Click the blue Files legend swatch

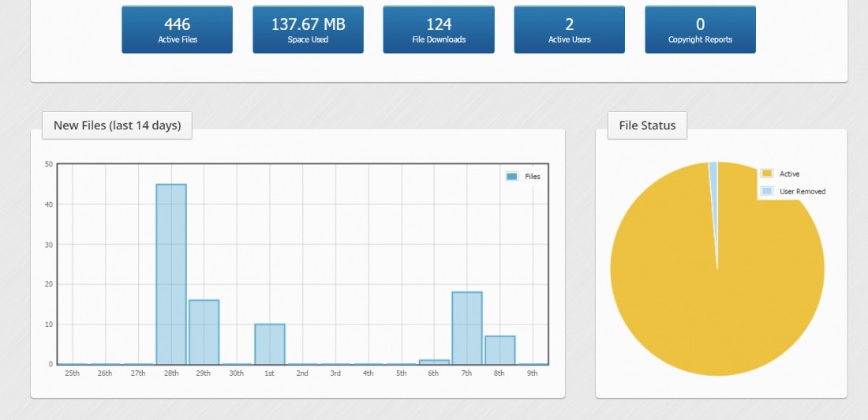[x=512, y=177]
